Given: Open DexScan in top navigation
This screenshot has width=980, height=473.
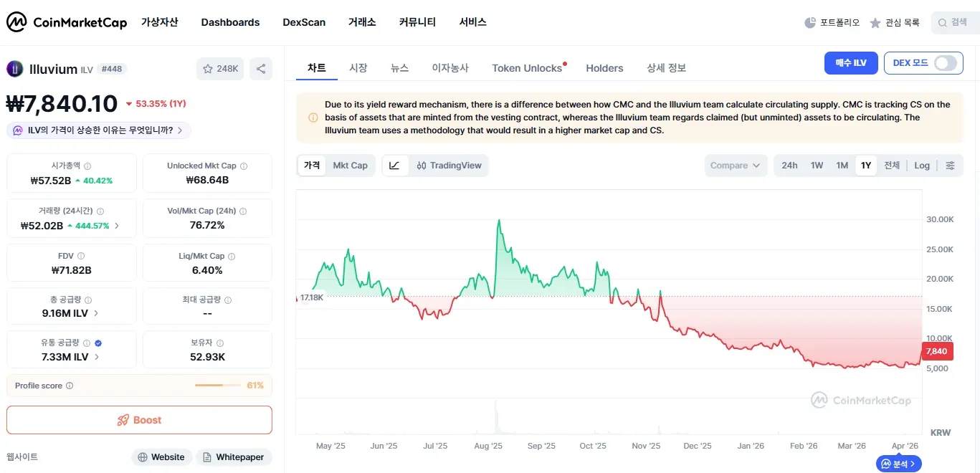Looking at the screenshot, I should [x=304, y=22].
